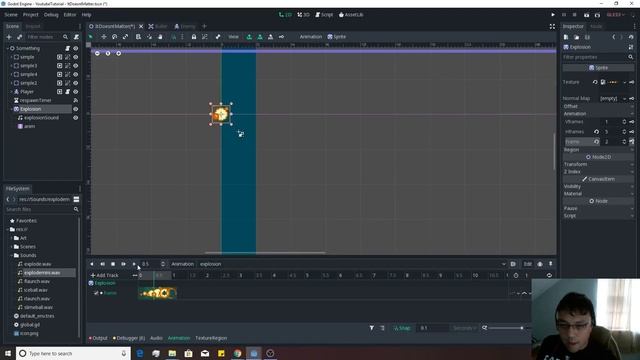This screenshot has height=360, width=640.
Task: Expand the Region section in the Inspector
Action: pos(598,150)
